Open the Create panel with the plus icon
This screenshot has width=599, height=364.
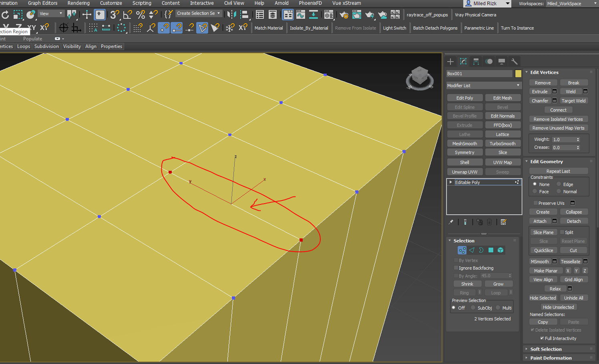(450, 61)
